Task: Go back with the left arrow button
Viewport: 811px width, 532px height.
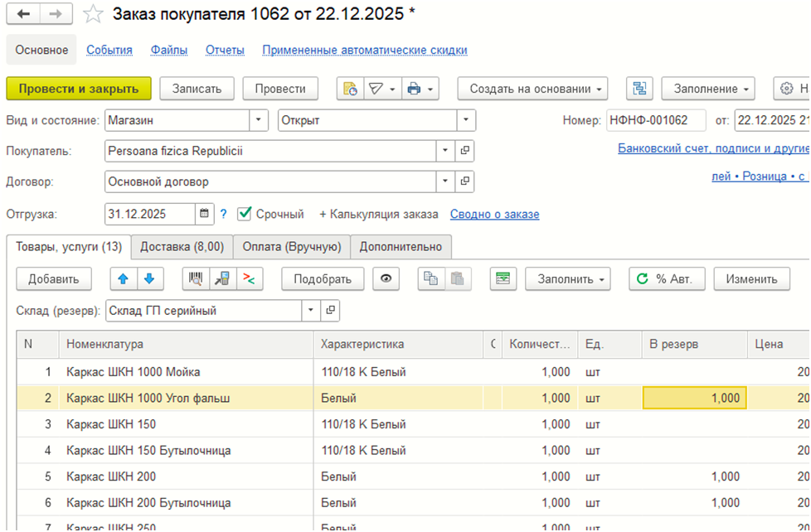Action: point(23,14)
